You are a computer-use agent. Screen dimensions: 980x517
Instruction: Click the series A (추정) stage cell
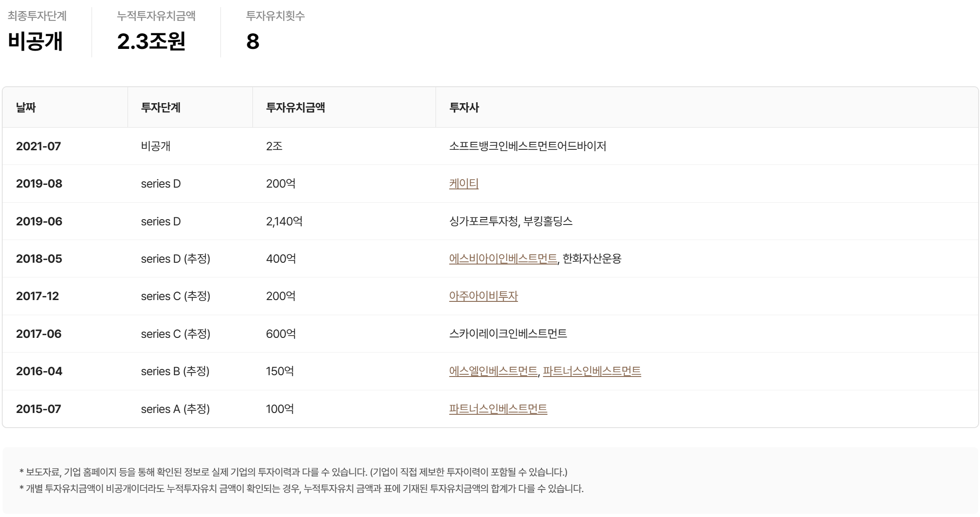click(x=175, y=409)
